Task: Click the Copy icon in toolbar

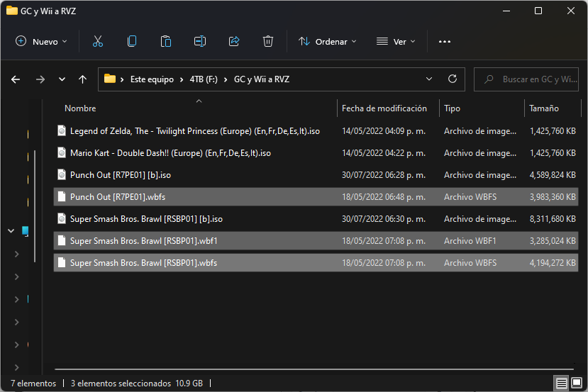Action: (132, 41)
